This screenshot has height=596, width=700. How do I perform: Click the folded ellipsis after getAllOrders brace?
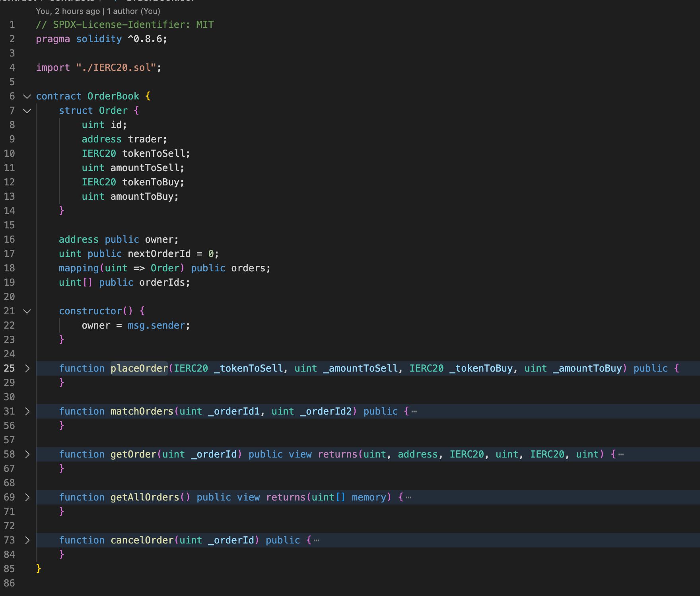(x=408, y=497)
